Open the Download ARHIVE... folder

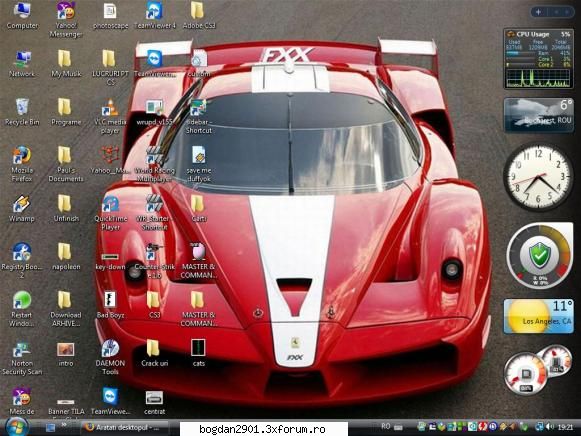66,309
